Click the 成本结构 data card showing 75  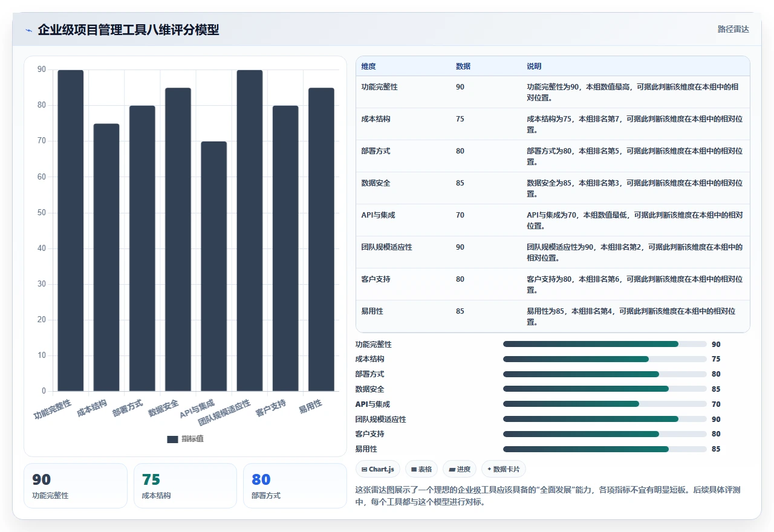pos(185,485)
